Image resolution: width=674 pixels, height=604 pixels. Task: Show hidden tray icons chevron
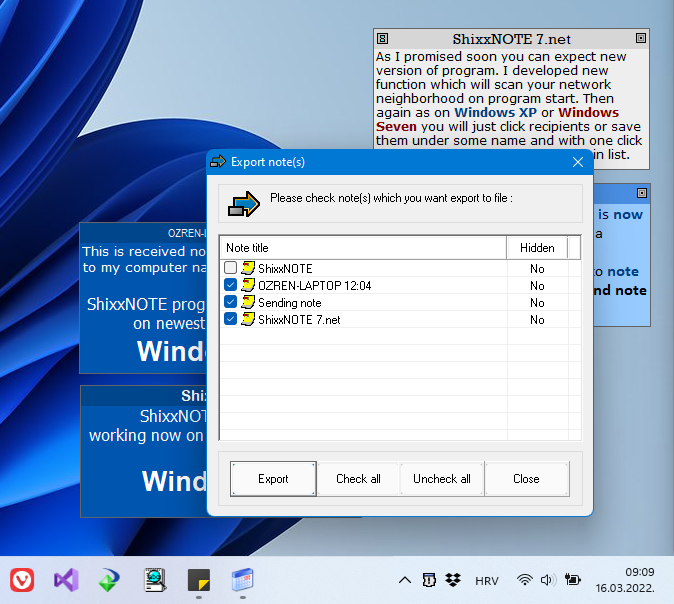point(405,580)
